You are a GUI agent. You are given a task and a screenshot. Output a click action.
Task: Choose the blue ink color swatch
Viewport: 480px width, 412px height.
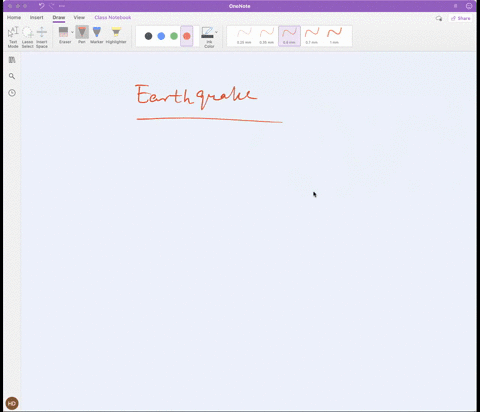(x=161, y=36)
